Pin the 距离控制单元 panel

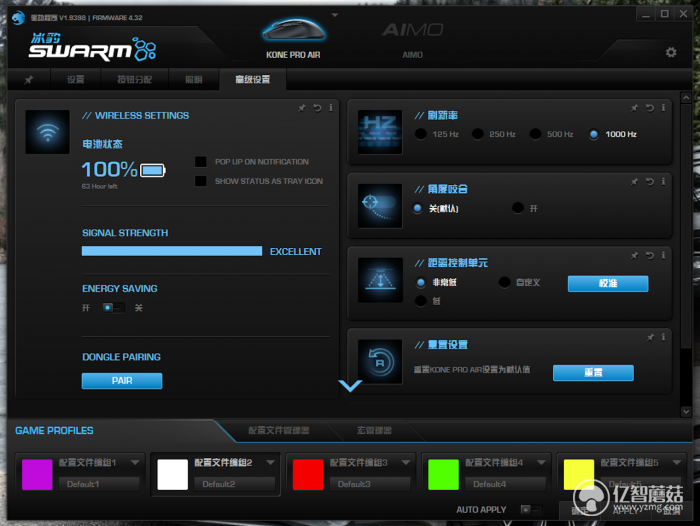tap(634, 255)
